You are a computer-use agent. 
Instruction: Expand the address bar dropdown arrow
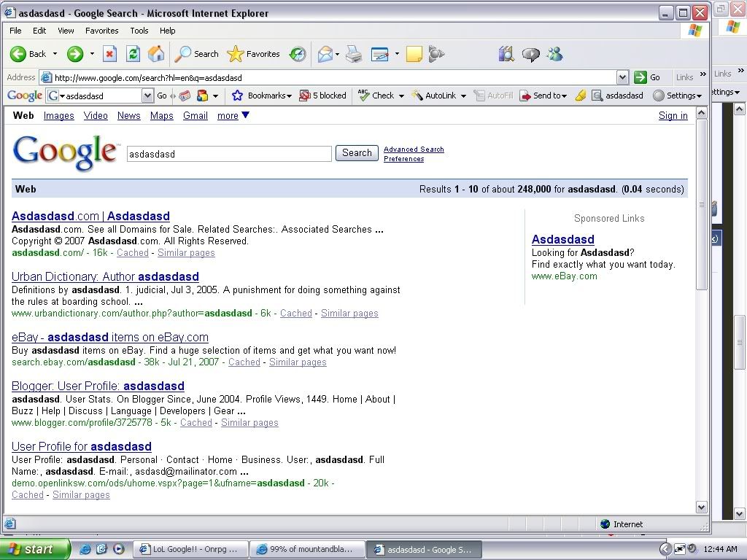(622, 77)
